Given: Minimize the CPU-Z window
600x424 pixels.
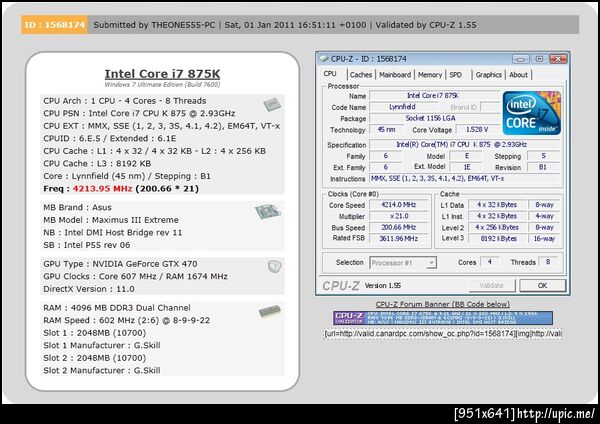Looking at the screenshot, I should (520, 59).
